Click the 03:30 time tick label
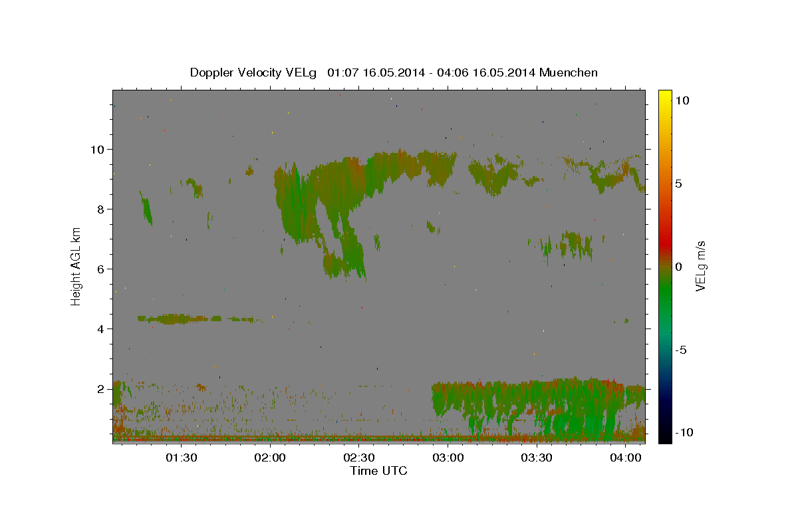 537,458
